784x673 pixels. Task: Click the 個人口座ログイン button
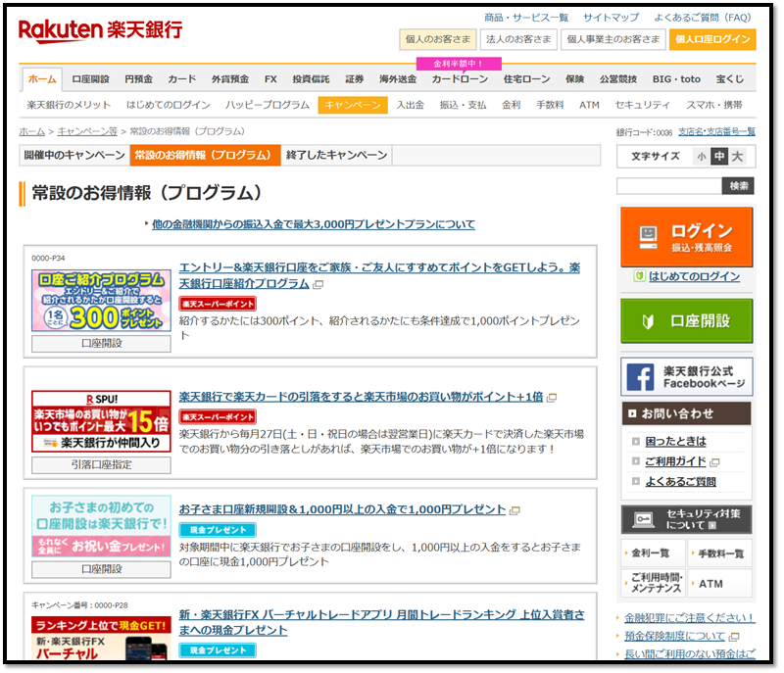[x=712, y=39]
